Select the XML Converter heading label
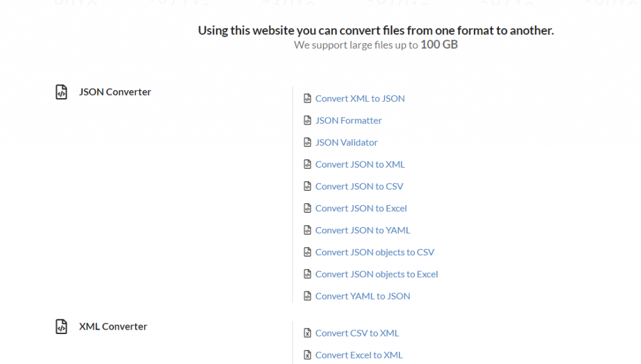The height and width of the screenshot is (364, 641). click(113, 326)
